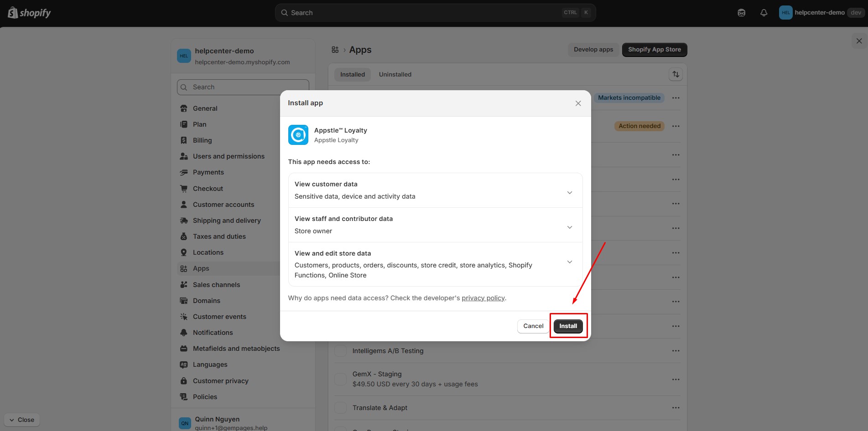Open the developer's privacy policy link
This screenshot has width=868, height=431.
(483, 298)
